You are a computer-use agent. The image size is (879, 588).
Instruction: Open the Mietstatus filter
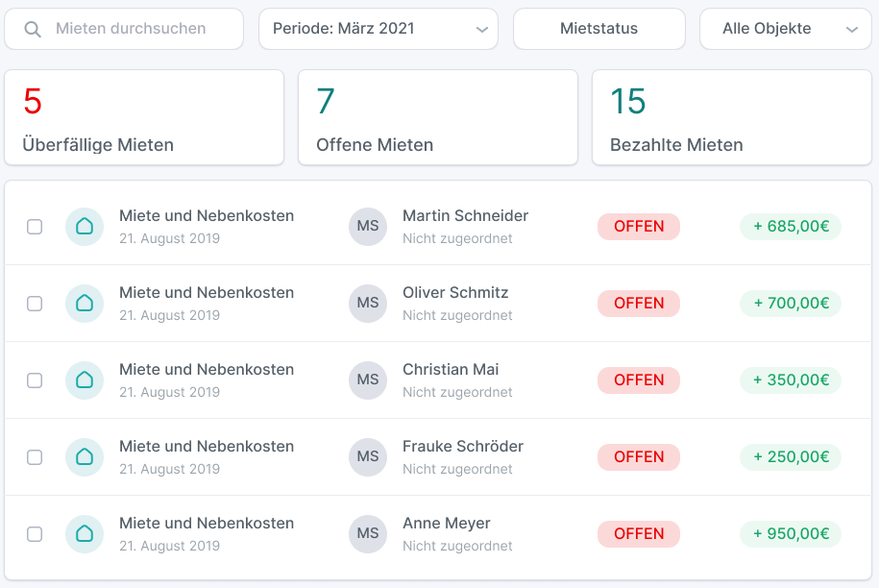(599, 29)
